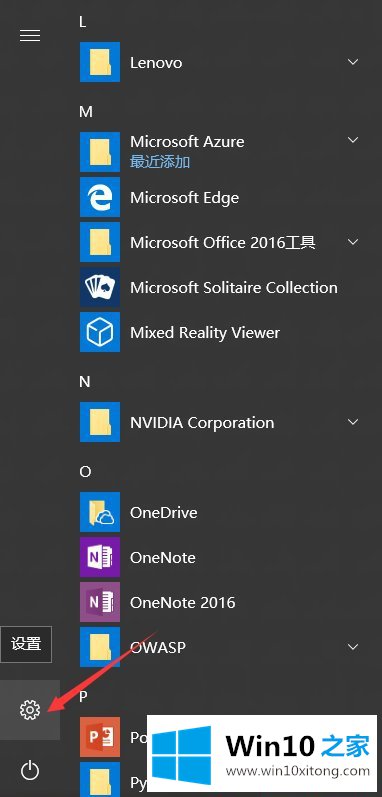Screen dimensions: 382x797
Task: Click the letter O section header
Action: pos(85,472)
